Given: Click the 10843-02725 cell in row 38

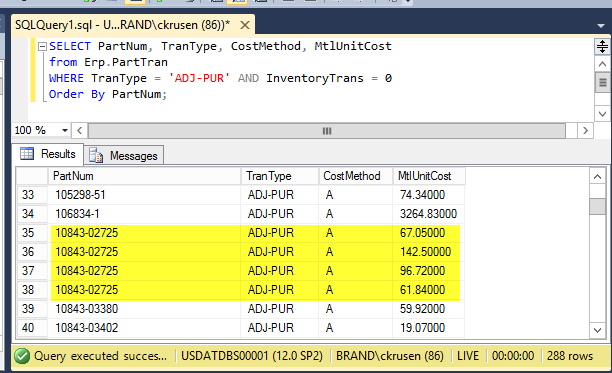Looking at the screenshot, I should [x=144, y=290].
